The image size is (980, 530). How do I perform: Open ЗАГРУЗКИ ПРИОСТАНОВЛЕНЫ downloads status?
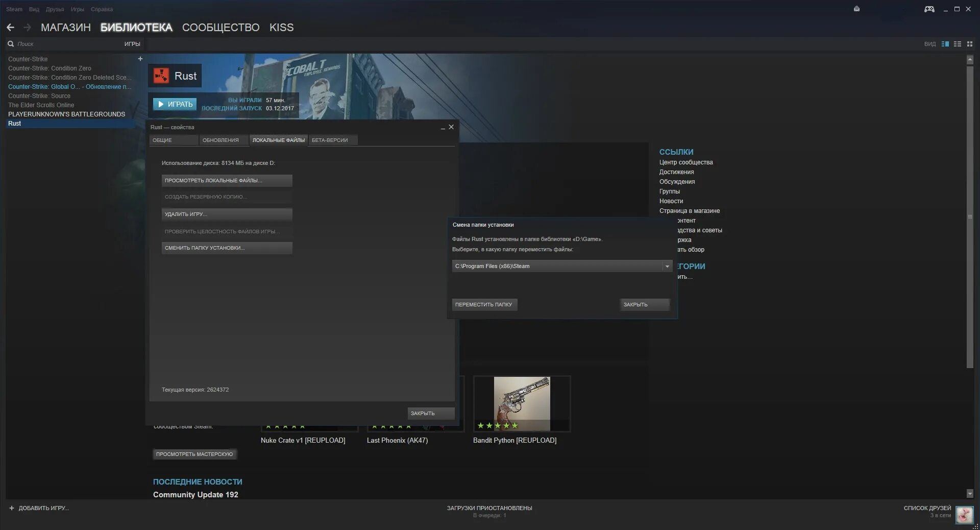pos(489,508)
